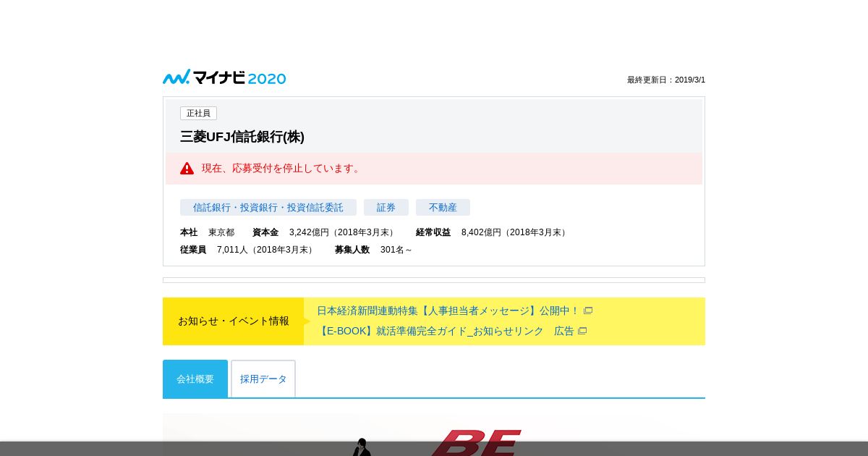
Task: Click company name 三菱UFJ信託銀行(株)
Action: click(x=242, y=137)
